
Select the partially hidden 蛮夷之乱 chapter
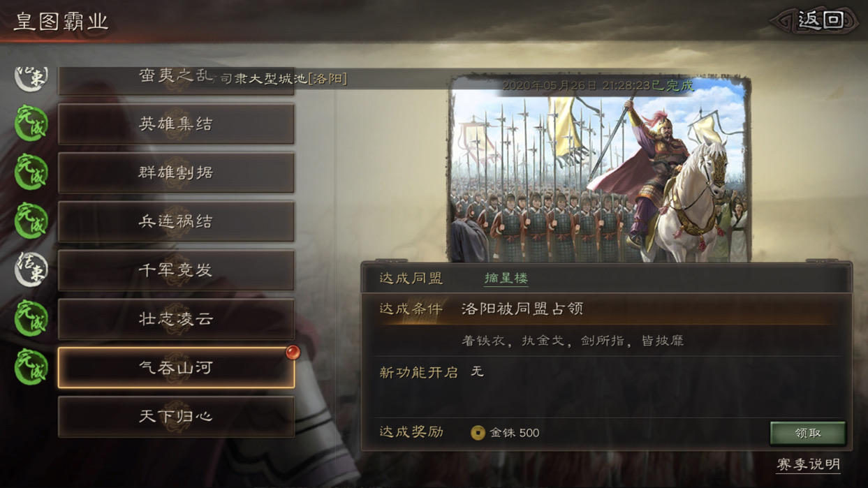pos(176,80)
